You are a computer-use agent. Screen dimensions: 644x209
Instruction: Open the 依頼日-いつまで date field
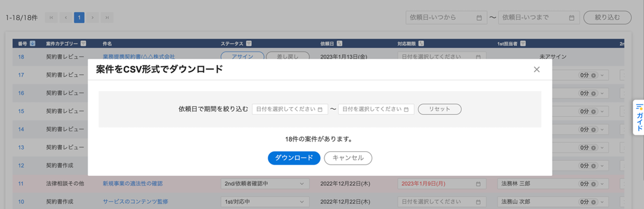pos(538,17)
